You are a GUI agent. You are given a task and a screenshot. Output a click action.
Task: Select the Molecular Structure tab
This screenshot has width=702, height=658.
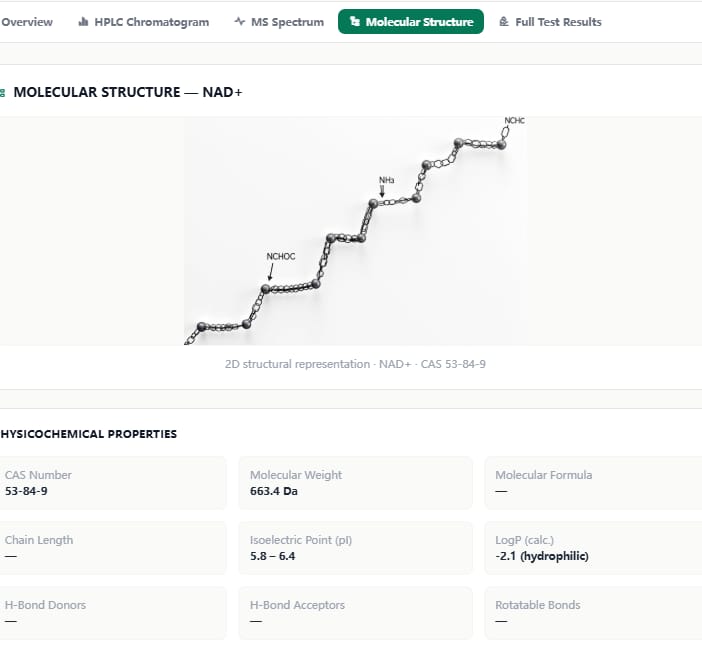click(x=411, y=21)
